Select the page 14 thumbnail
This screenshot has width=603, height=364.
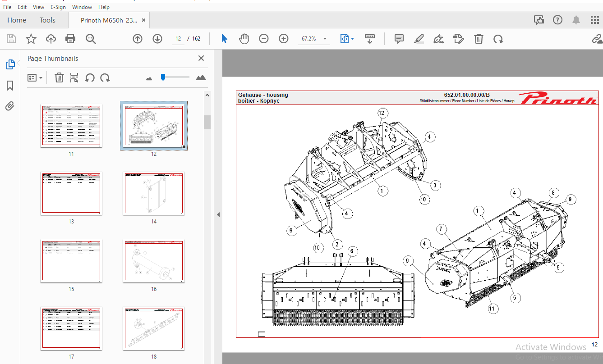[x=154, y=193]
